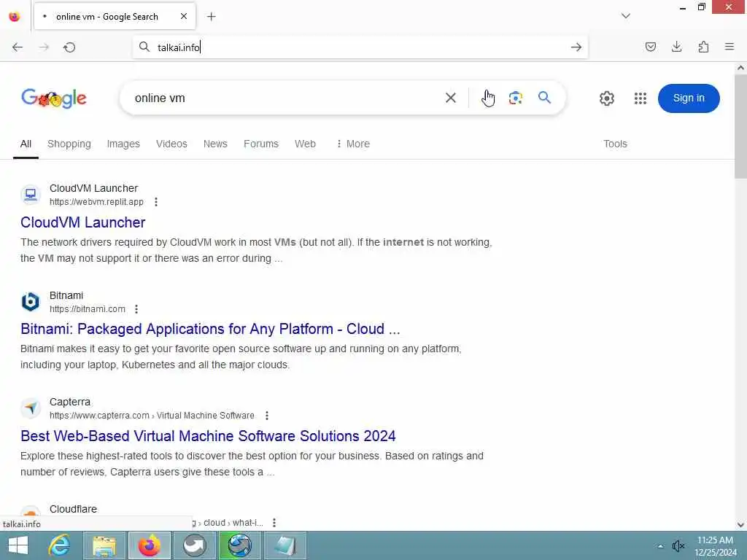
Task: Click the Firefox address bar text field
Action: [360, 47]
